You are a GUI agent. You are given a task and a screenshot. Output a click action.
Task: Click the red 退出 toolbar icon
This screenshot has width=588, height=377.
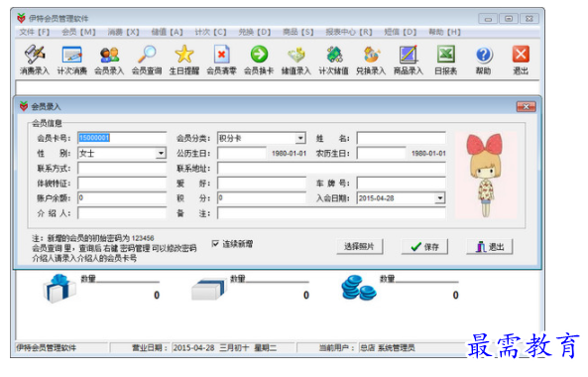[521, 60]
